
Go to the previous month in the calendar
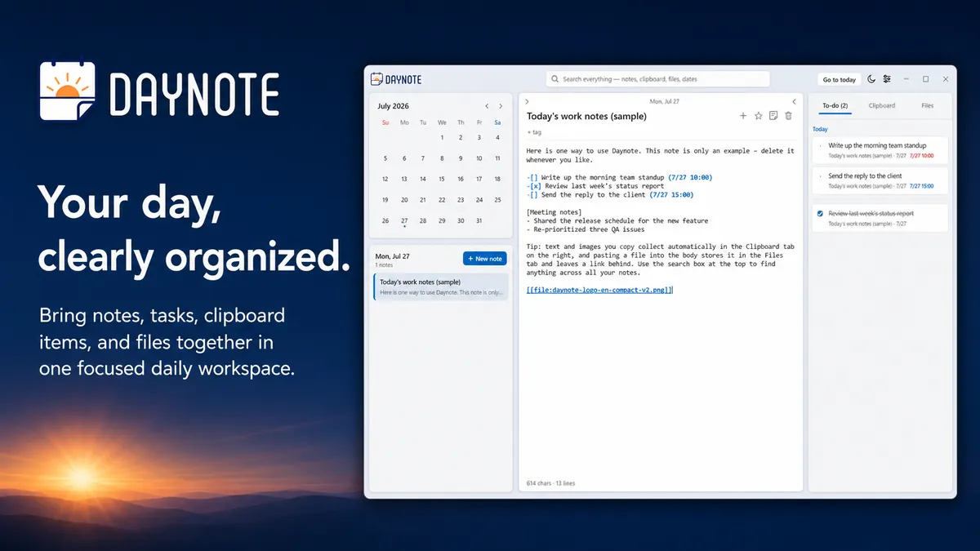488,106
